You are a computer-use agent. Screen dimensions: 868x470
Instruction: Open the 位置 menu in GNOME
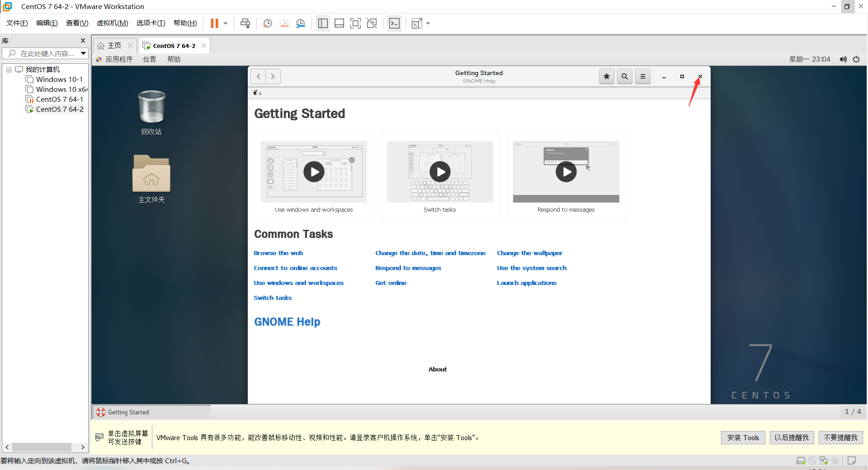[150, 59]
